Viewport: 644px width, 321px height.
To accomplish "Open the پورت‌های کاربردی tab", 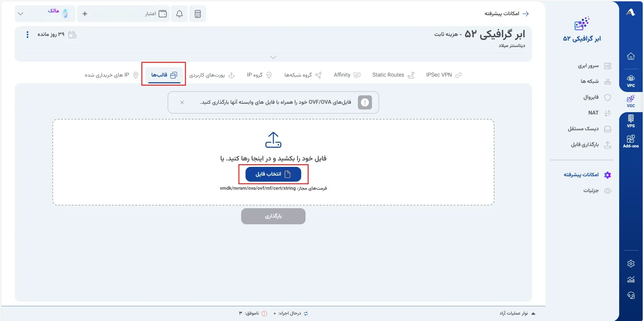I will [x=212, y=75].
